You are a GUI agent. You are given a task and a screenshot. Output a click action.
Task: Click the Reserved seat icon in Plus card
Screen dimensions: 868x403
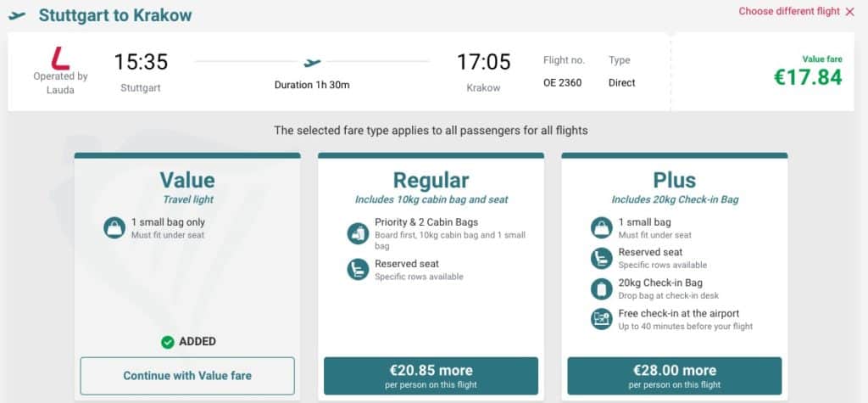(x=602, y=258)
